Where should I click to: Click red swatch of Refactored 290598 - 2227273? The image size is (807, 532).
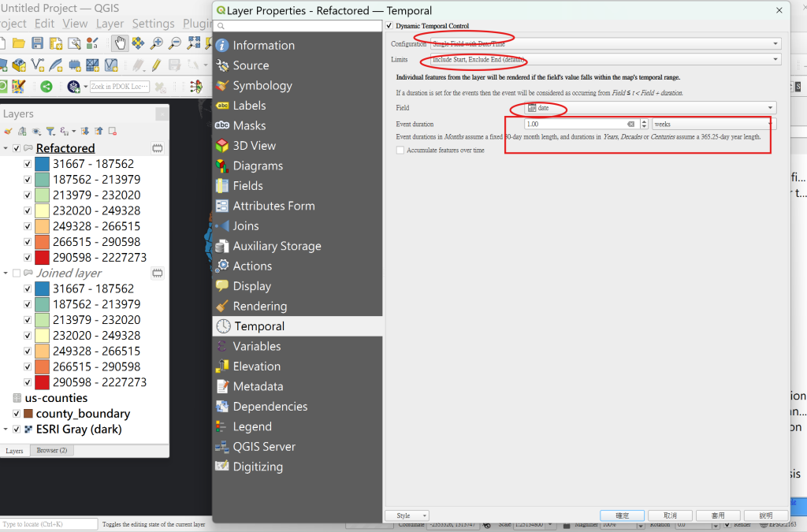pos(43,257)
